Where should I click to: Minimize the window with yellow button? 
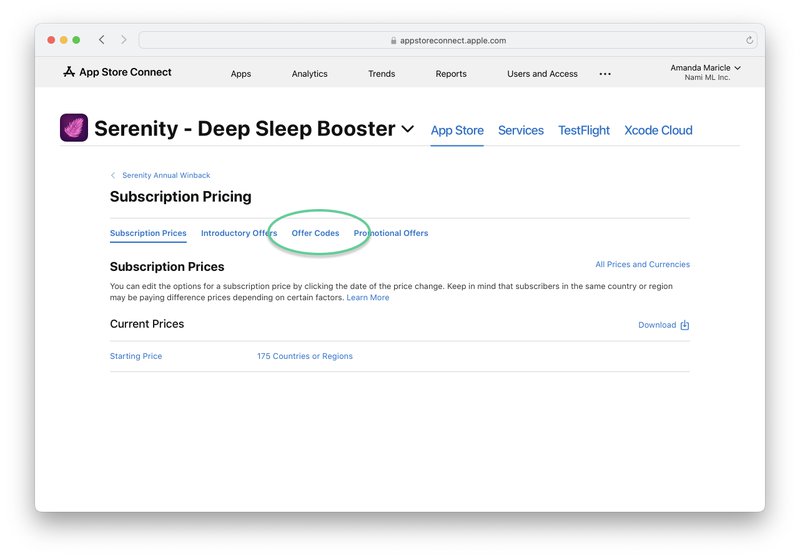click(64, 40)
